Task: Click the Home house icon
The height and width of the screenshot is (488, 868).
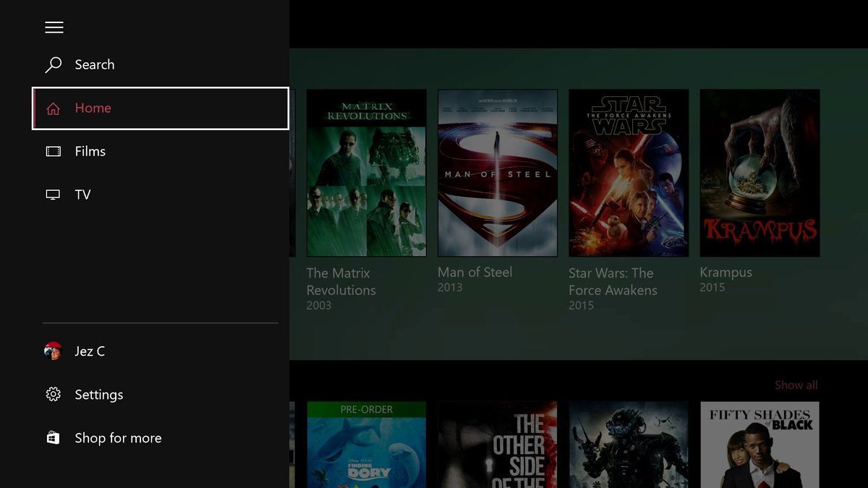Action: [x=52, y=108]
